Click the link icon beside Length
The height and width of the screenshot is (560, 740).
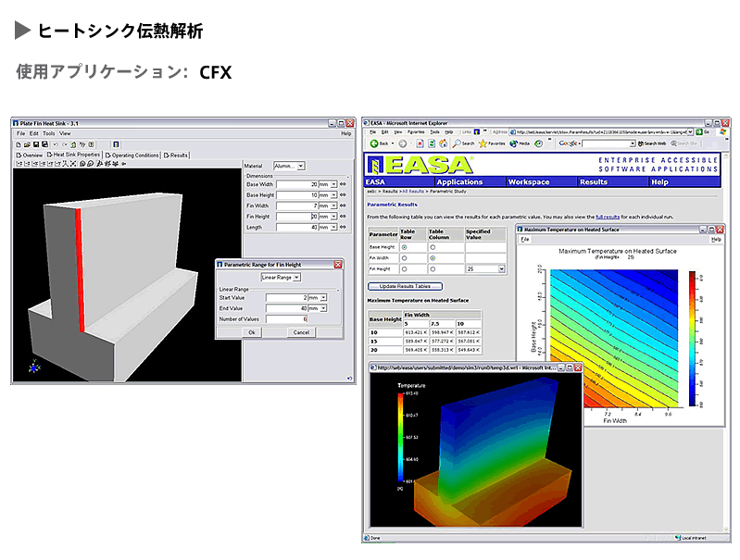343,227
